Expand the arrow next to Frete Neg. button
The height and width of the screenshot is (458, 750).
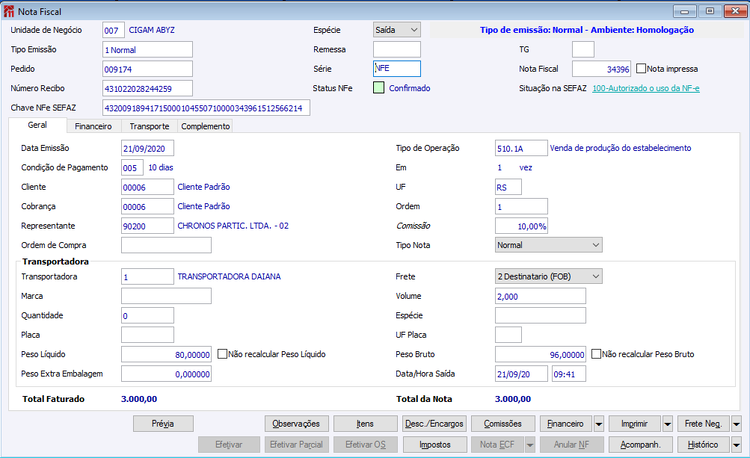[737, 424]
